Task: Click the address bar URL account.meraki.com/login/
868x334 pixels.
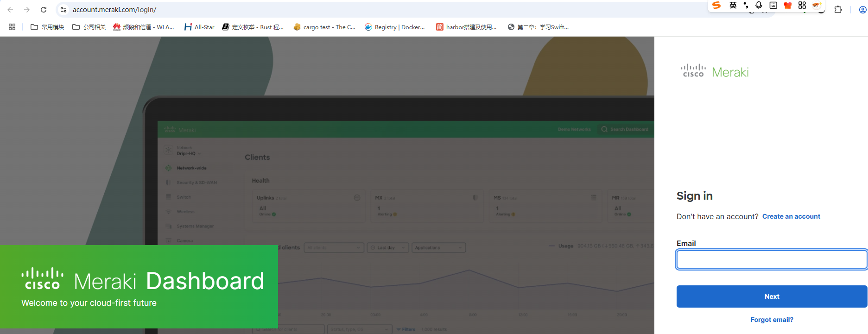Action: tap(114, 10)
